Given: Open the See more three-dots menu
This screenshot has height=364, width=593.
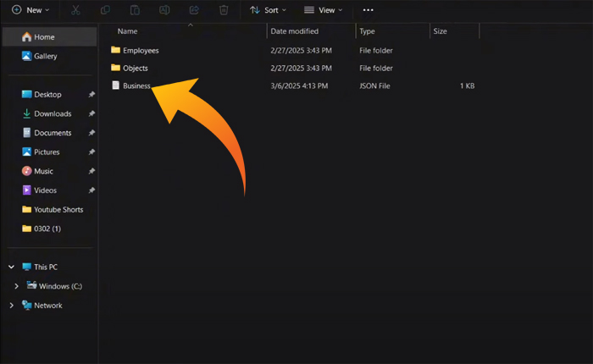Looking at the screenshot, I should click(x=368, y=10).
